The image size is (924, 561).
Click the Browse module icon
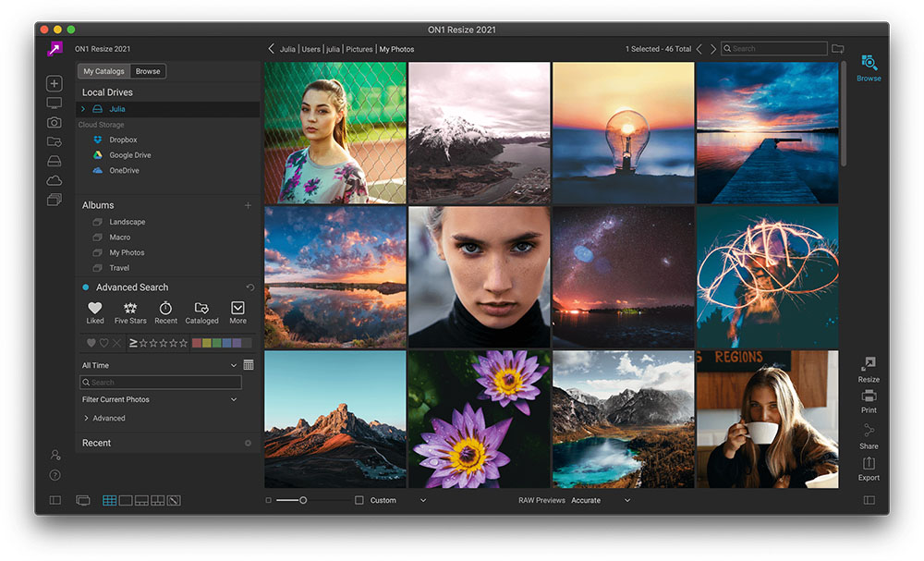coord(869,68)
